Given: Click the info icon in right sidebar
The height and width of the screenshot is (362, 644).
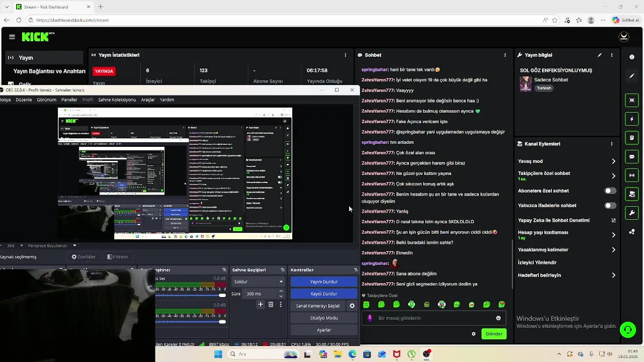Looking at the screenshot, I should [x=632, y=57].
